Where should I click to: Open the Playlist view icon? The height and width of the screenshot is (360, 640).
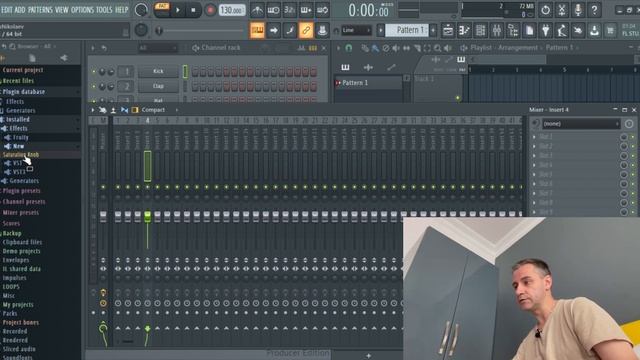point(448,30)
